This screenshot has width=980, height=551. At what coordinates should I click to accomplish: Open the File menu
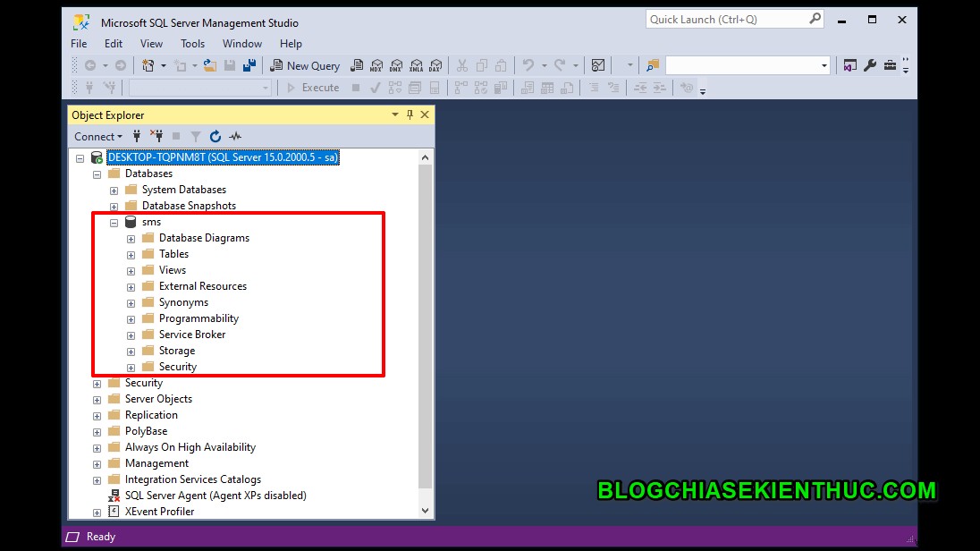tap(79, 44)
